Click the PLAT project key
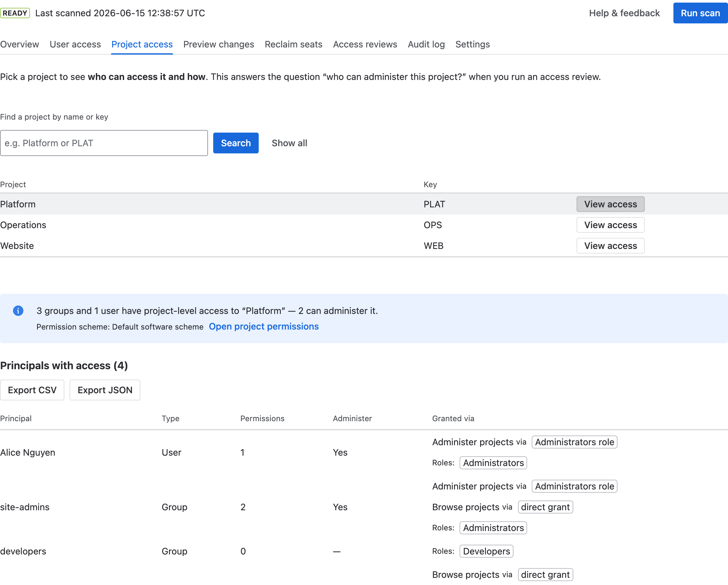Screen dimensions: 728x585 (434, 204)
